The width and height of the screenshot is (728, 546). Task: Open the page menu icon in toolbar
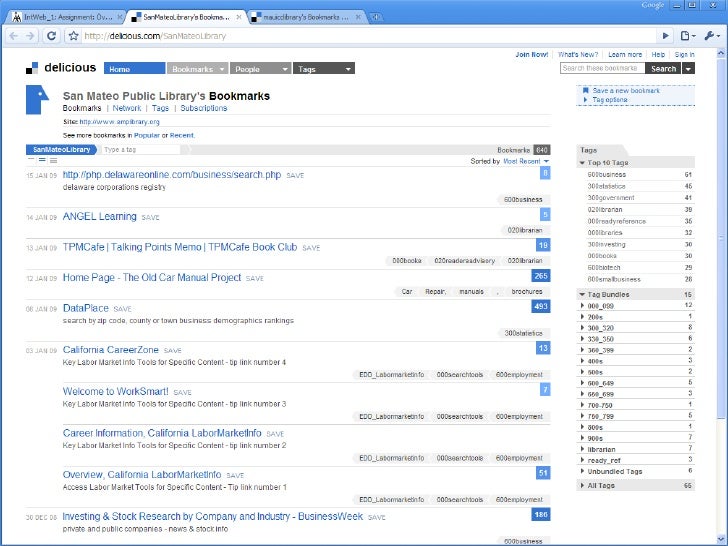point(686,36)
